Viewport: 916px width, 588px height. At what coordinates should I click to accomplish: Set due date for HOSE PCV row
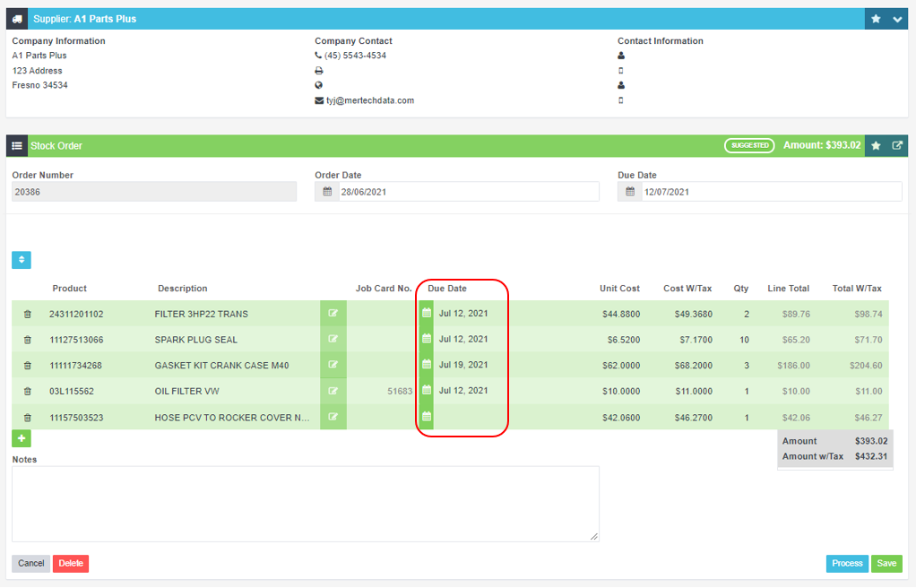(x=427, y=417)
